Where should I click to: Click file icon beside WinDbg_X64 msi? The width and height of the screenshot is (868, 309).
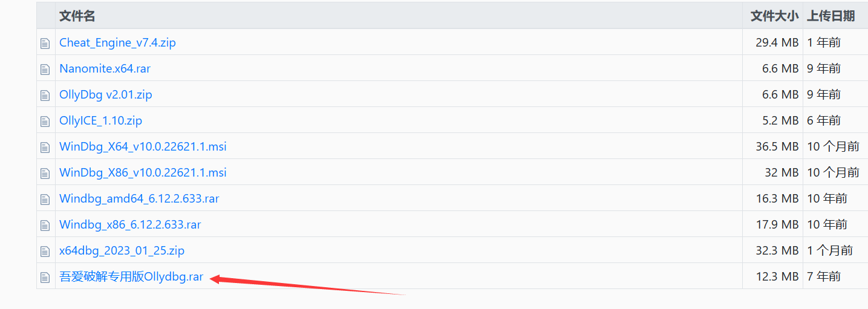coord(45,148)
